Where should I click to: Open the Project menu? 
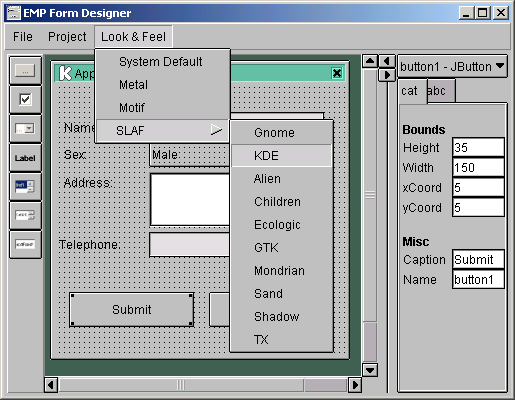click(x=67, y=37)
